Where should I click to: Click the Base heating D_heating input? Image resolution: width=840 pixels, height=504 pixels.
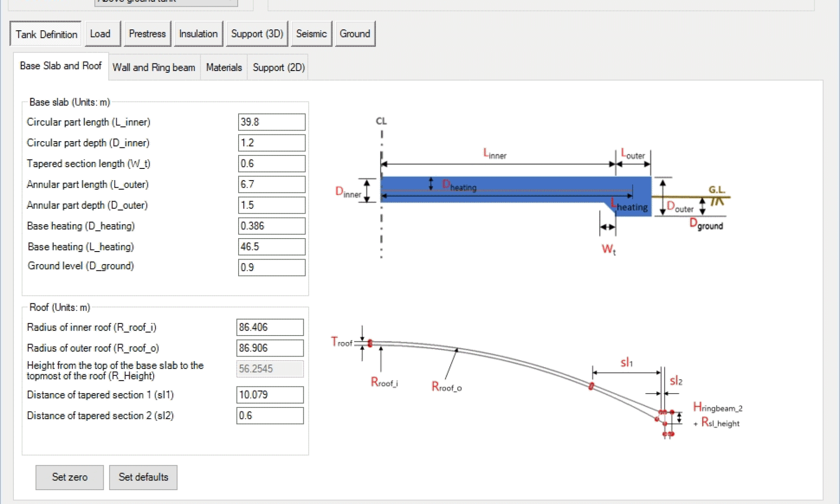271,226
